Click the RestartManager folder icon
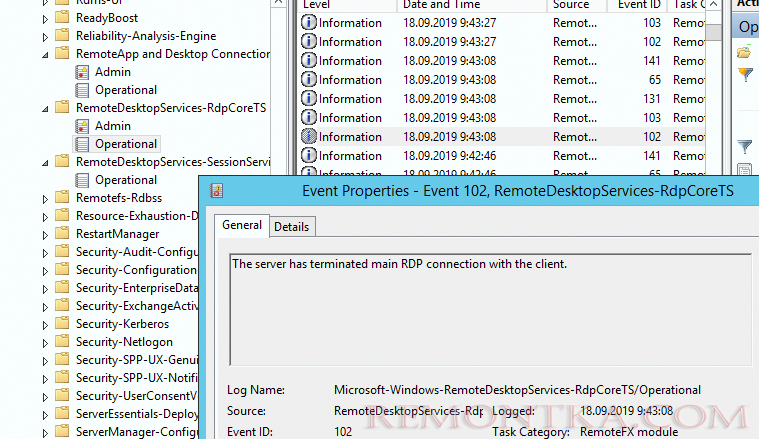759x439 pixels. coord(62,234)
